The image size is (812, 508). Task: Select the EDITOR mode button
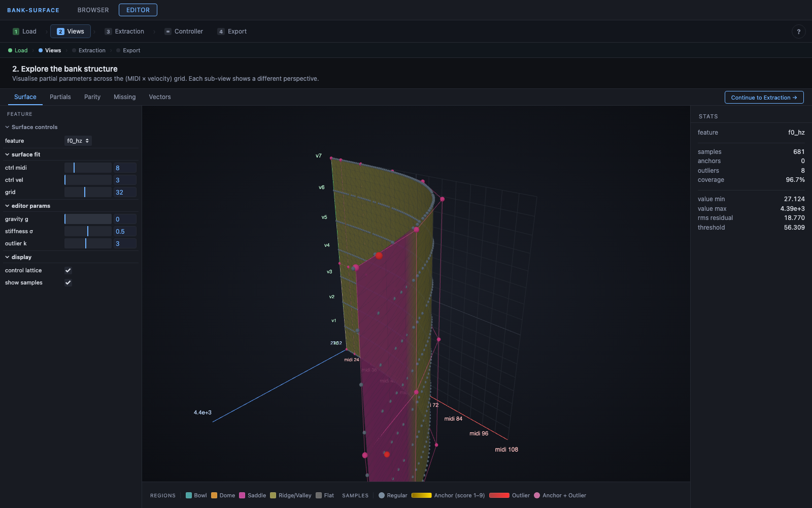coord(138,10)
